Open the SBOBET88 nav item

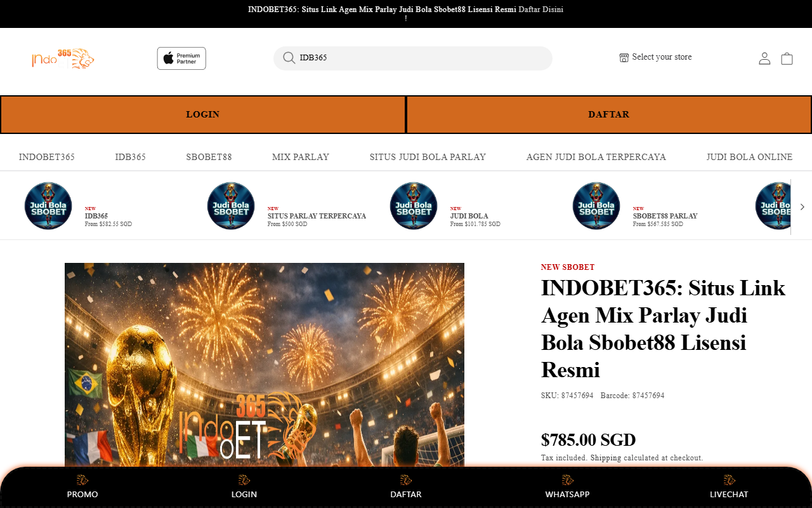click(209, 157)
